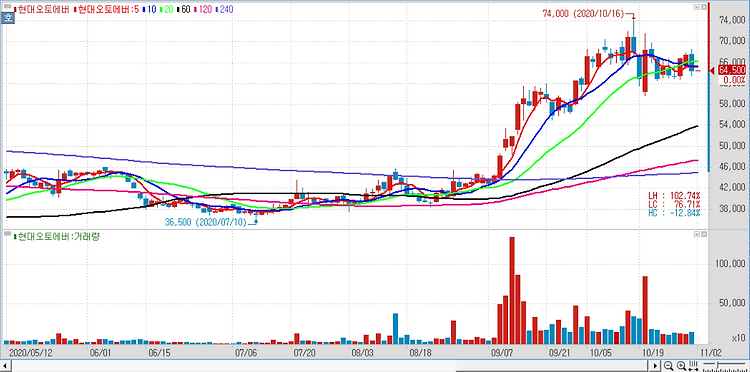Click the tall blue August volume bar
The height and width of the screenshot is (372, 750).
coord(396,329)
